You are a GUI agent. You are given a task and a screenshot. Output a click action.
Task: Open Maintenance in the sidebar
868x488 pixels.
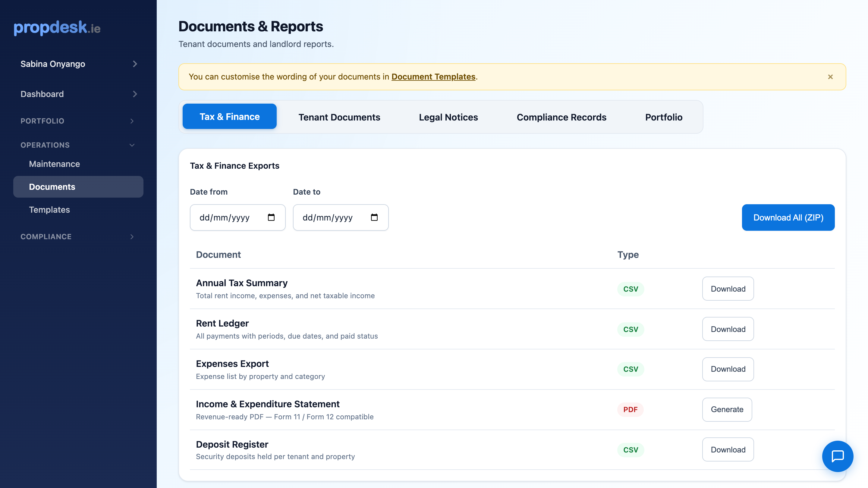click(x=78, y=164)
